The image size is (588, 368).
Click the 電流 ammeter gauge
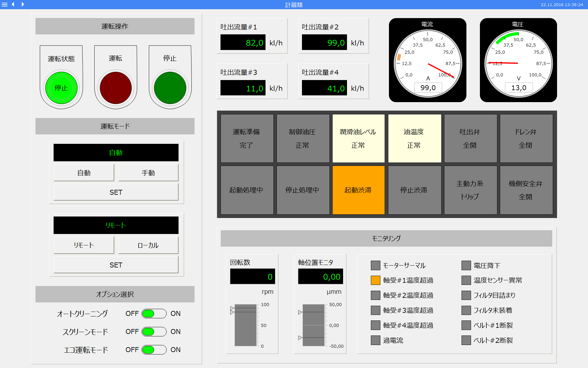[428, 60]
